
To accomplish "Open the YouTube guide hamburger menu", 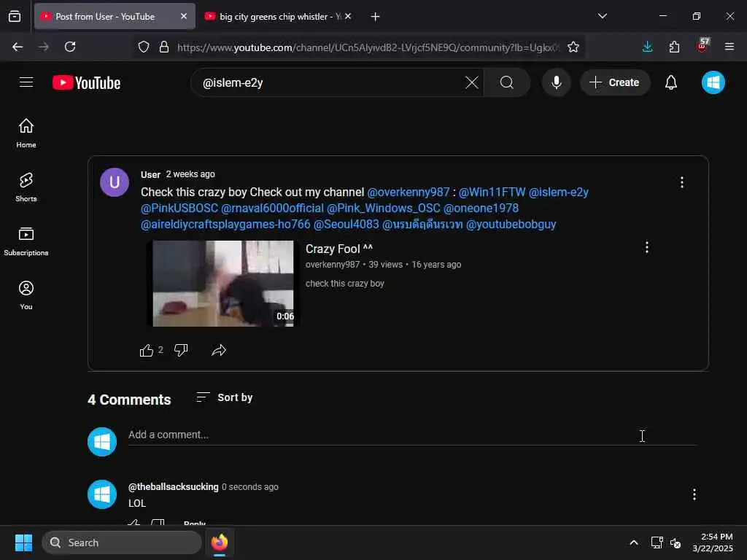I will click(x=26, y=82).
